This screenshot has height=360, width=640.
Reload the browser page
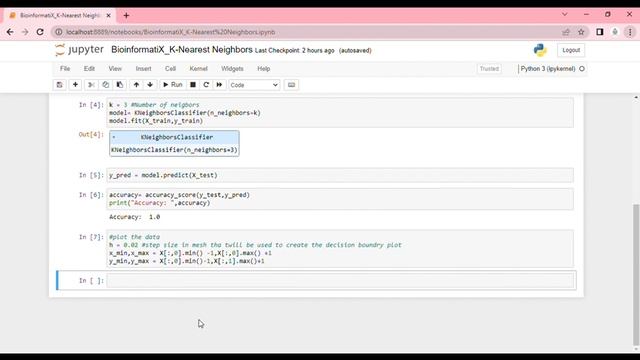coord(40,32)
